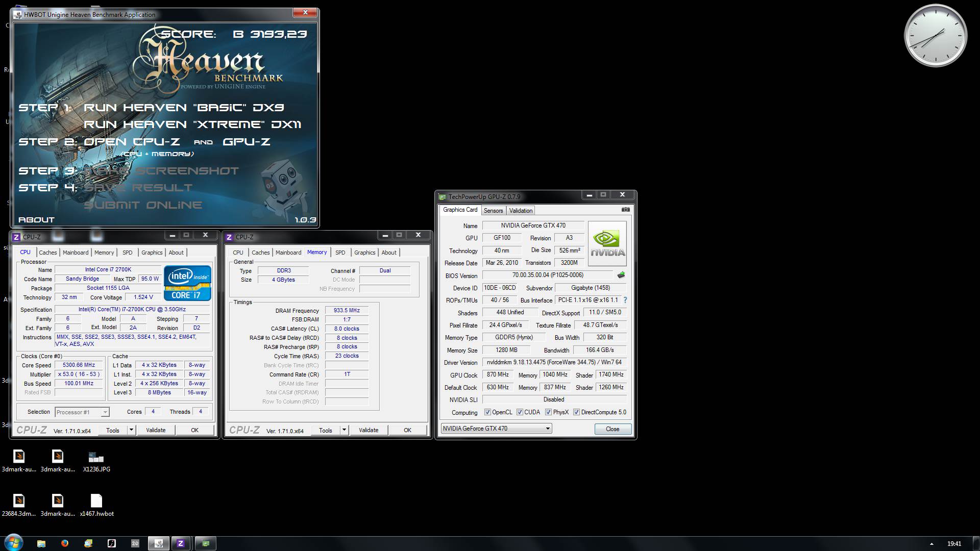
Task: Click the Core Voltage value 1.524 V
Action: [x=143, y=297]
